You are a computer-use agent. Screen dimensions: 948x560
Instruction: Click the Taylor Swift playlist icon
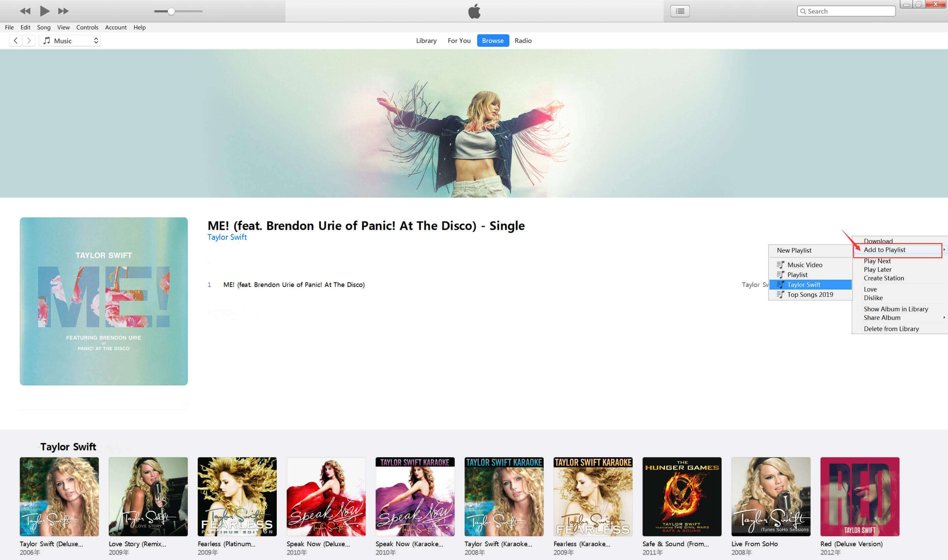pos(780,284)
